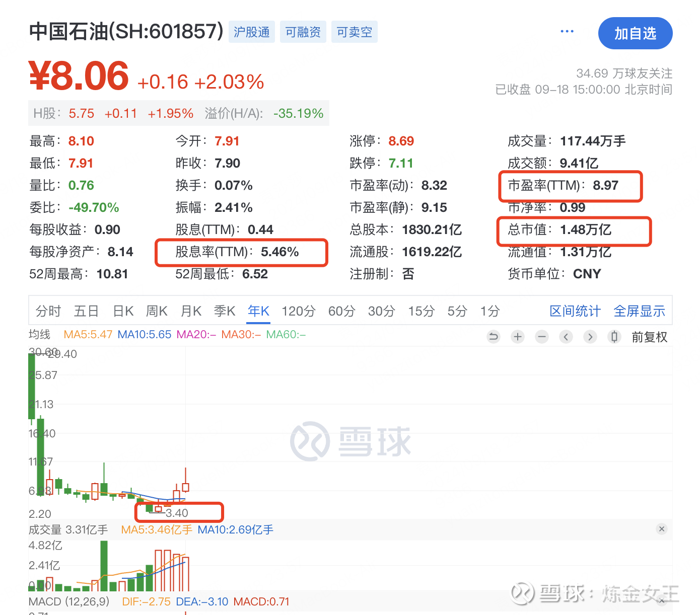The image size is (700, 615).
Task: Click the 市盈率(TTM) value 8.97
Action: pos(605,185)
